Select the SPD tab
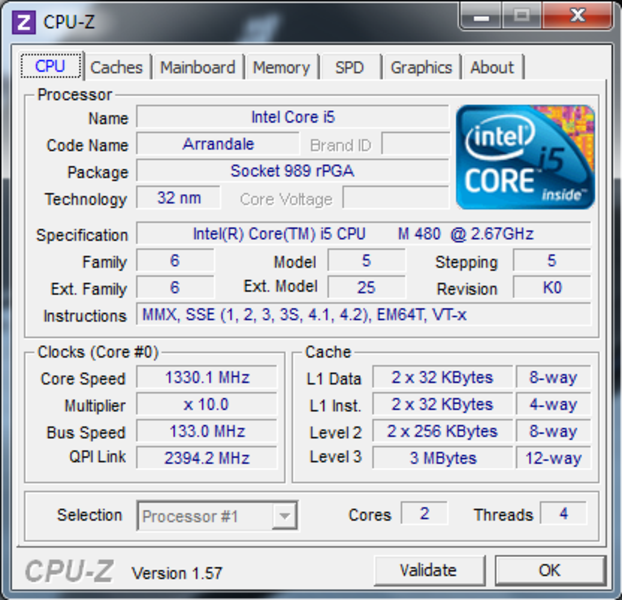The image size is (622, 600). pos(349,67)
